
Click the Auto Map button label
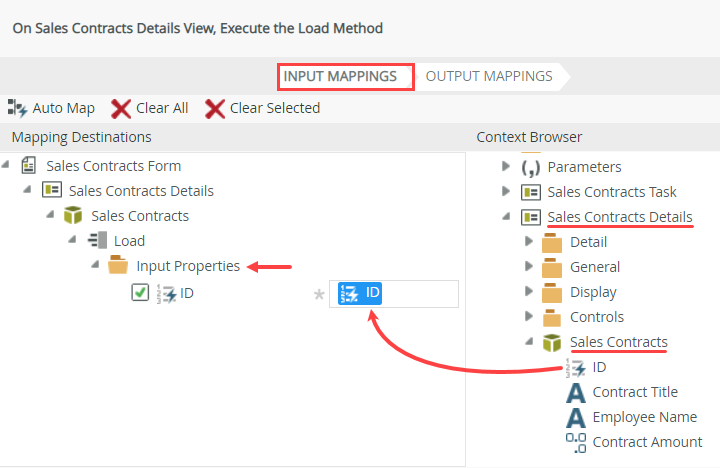(x=64, y=108)
